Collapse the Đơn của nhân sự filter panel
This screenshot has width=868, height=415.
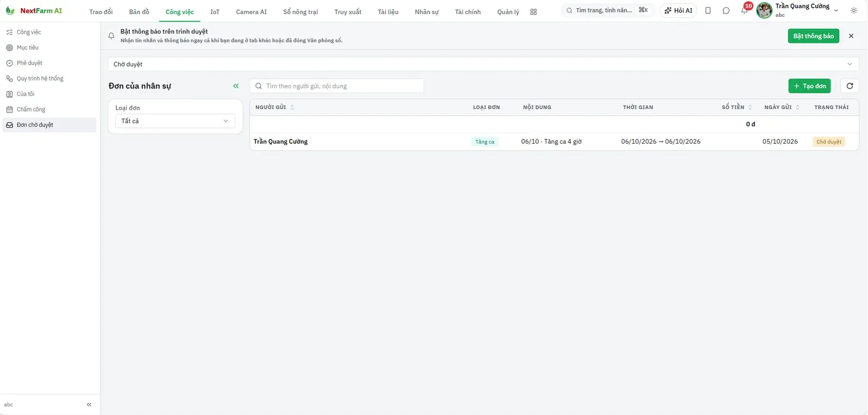tap(236, 86)
